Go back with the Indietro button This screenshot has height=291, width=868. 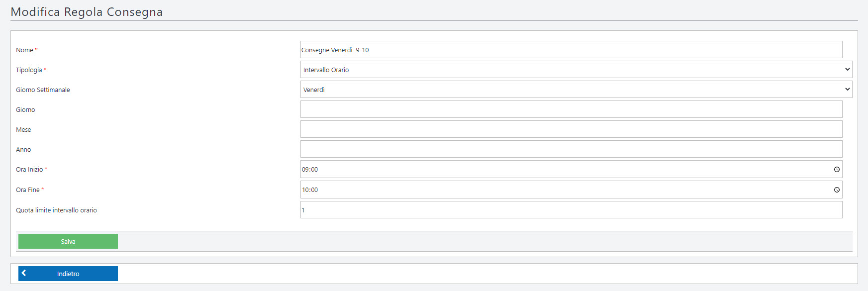[x=68, y=274]
